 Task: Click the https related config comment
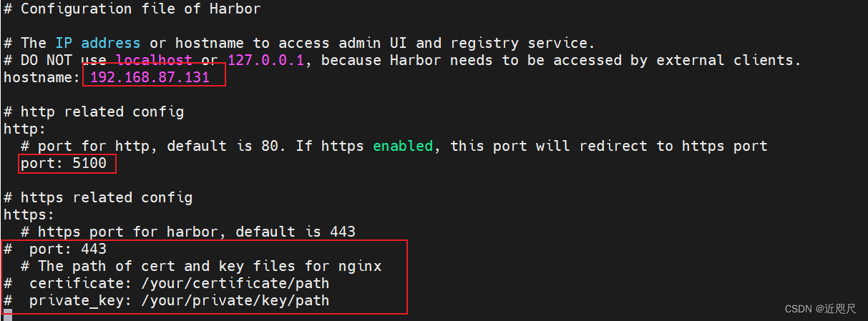coord(98,197)
